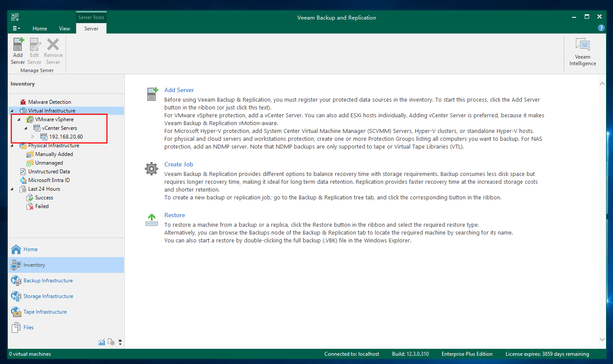
Task: Open the navigation pane overflow chevron menu
Action: pos(120,342)
